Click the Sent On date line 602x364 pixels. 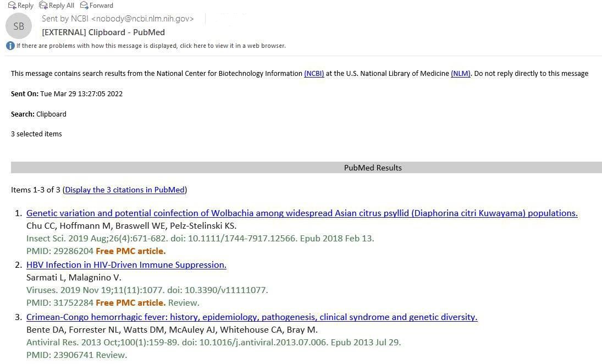coord(67,93)
